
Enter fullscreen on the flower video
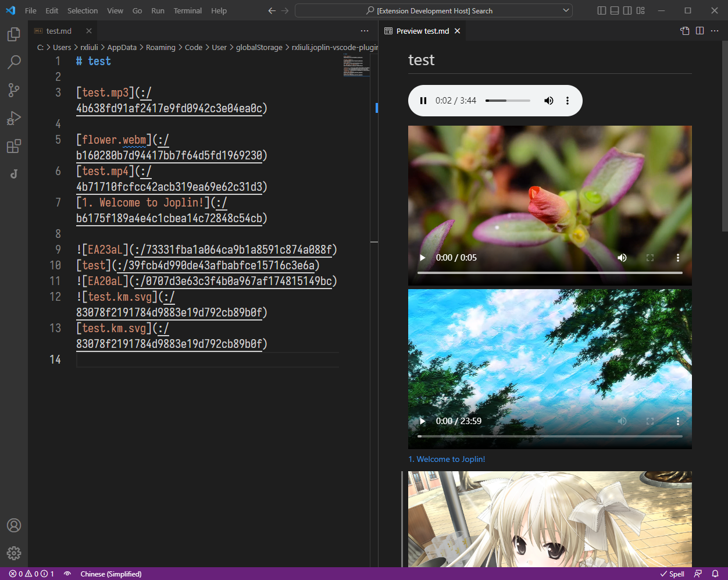[650, 258]
